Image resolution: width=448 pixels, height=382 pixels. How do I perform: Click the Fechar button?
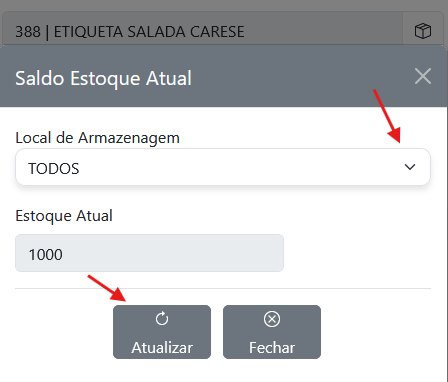[x=272, y=332]
